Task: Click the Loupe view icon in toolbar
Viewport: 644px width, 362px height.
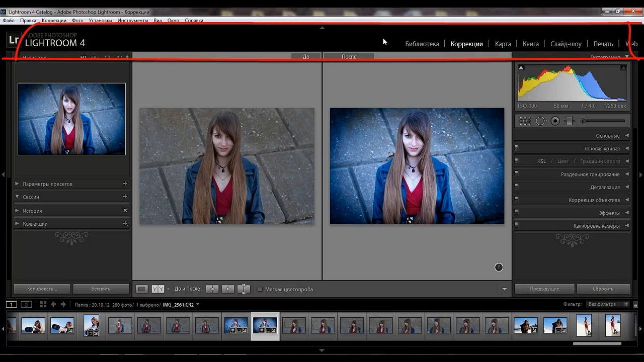Action: 142,289
